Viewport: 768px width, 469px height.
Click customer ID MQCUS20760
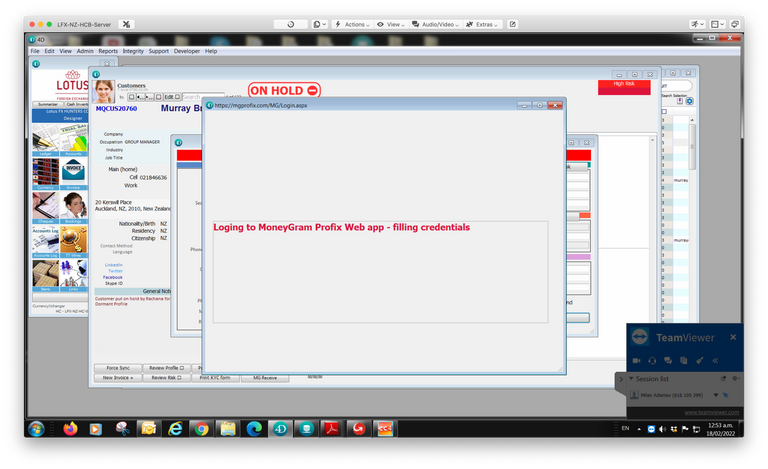pyautogui.click(x=117, y=108)
